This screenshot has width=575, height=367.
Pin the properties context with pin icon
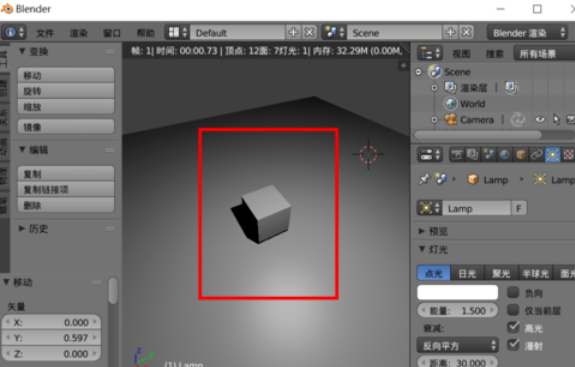(424, 179)
